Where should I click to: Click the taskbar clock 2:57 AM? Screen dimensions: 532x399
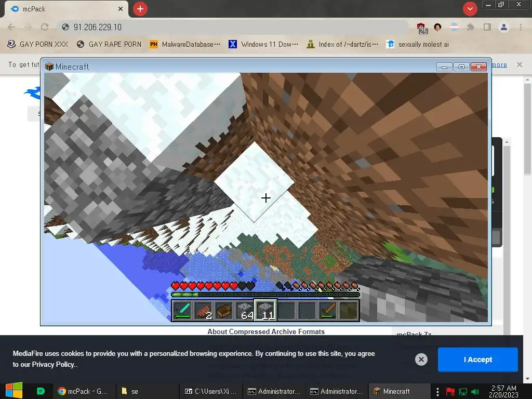(503, 391)
